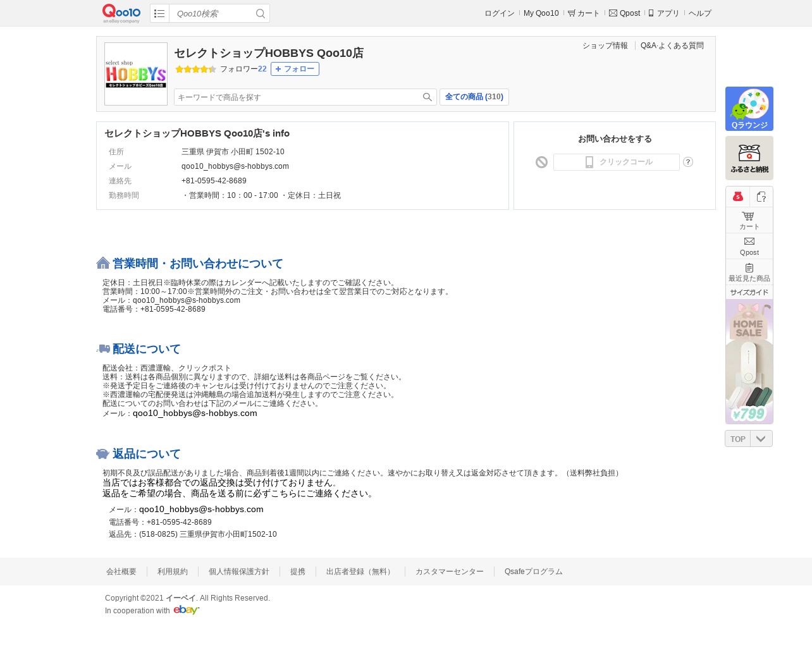This screenshot has height=655, width=812.
Task: Open 利用規約 footer link
Action: [x=173, y=572]
